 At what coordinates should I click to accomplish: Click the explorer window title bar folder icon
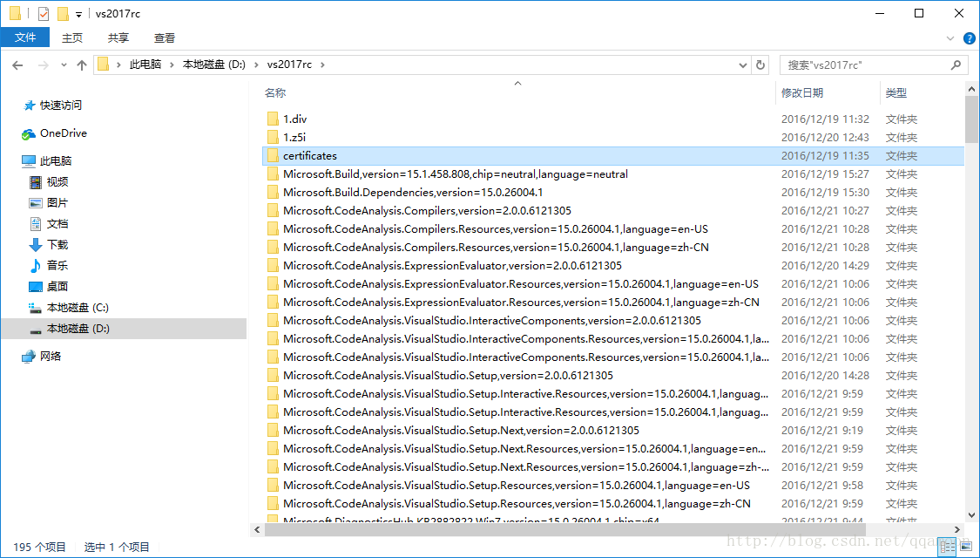click(15, 13)
